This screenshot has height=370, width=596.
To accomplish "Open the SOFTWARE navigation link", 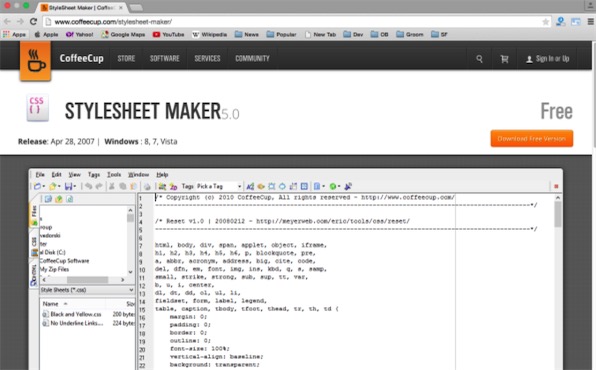I will point(165,59).
